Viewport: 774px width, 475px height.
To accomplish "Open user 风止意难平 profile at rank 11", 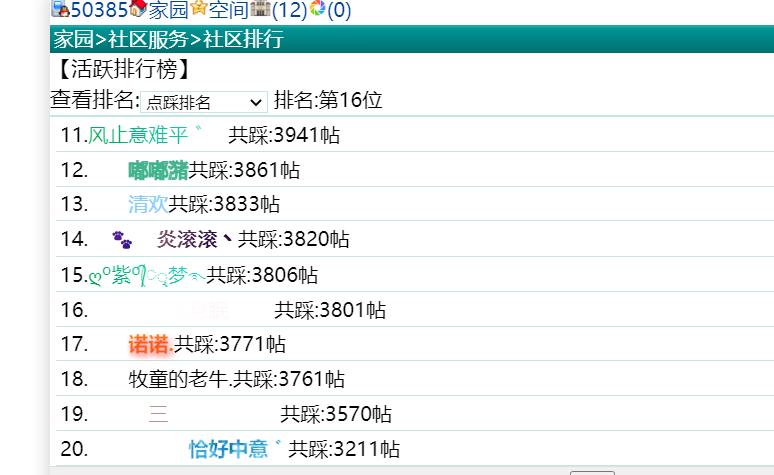I will click(138, 136).
